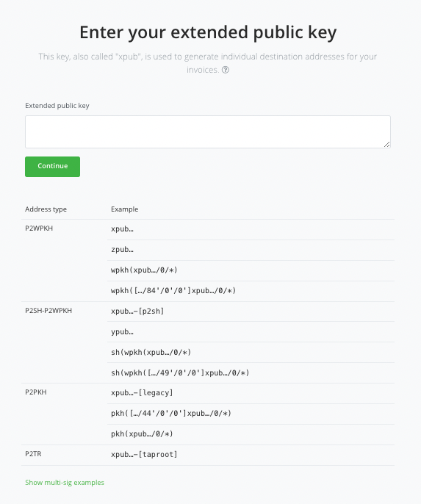421x504 pixels.
Task: Click the help question mark icon
Action: coord(226,70)
